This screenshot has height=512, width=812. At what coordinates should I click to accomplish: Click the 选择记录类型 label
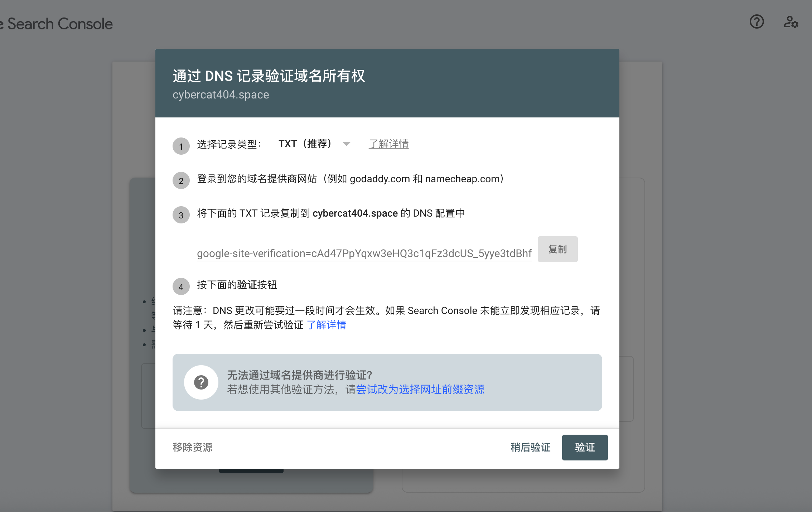point(229,144)
